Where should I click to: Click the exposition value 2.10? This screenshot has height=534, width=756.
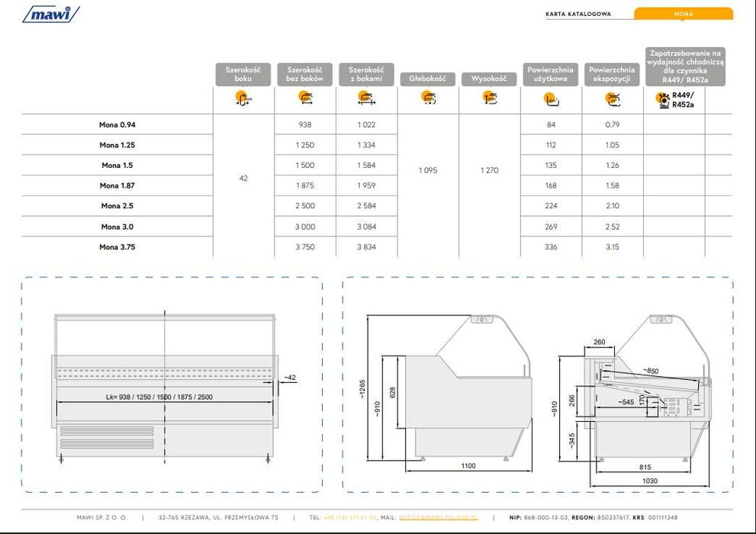pos(613,206)
